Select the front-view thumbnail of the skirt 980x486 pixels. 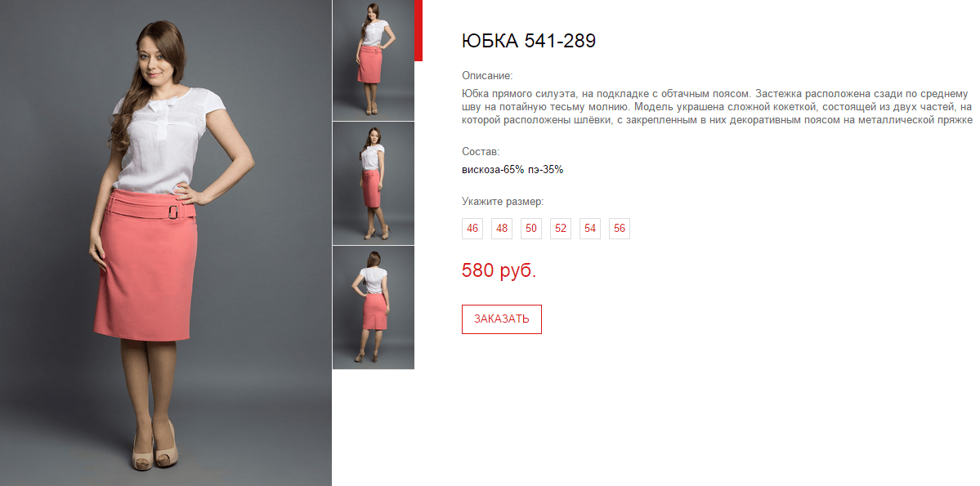click(374, 60)
